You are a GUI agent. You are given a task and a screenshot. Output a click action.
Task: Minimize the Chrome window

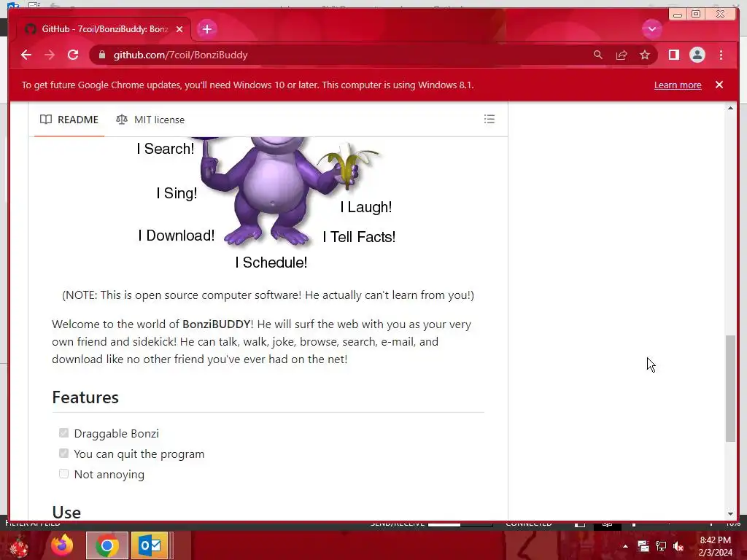678,15
